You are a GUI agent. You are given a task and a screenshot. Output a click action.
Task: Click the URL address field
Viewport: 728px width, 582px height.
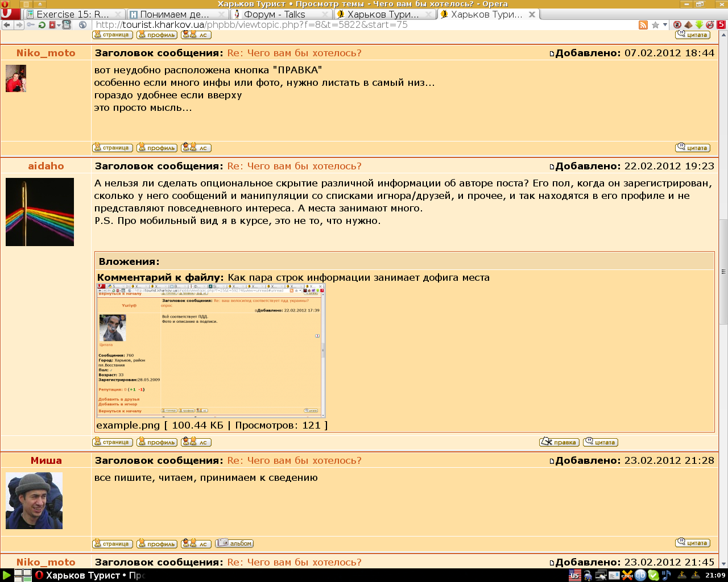pos(364,25)
